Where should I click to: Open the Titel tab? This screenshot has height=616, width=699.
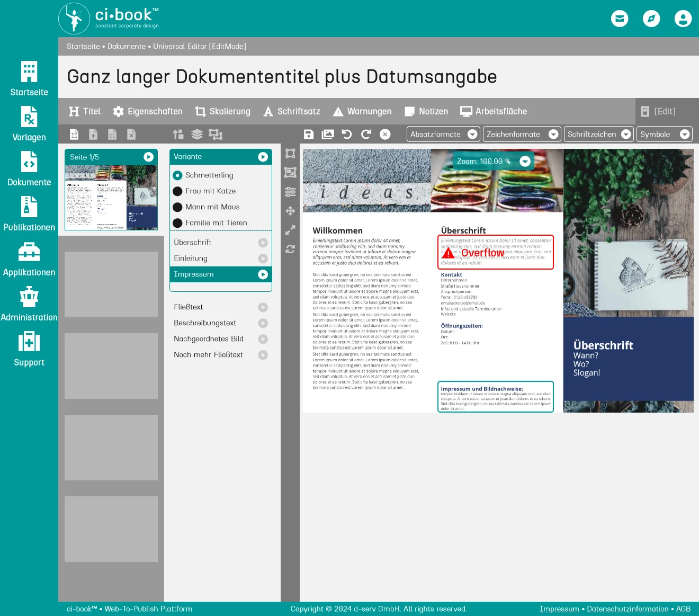click(x=85, y=111)
